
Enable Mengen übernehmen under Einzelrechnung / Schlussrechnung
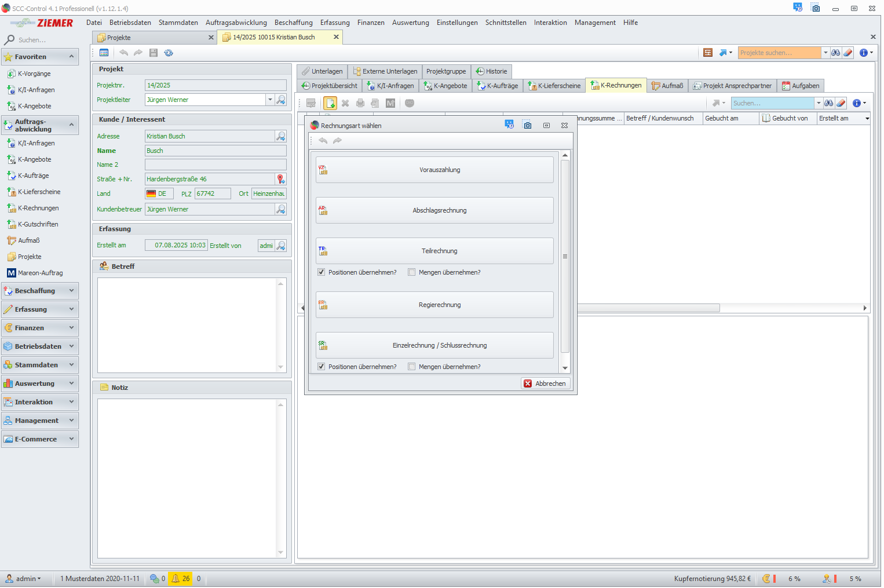click(x=412, y=367)
